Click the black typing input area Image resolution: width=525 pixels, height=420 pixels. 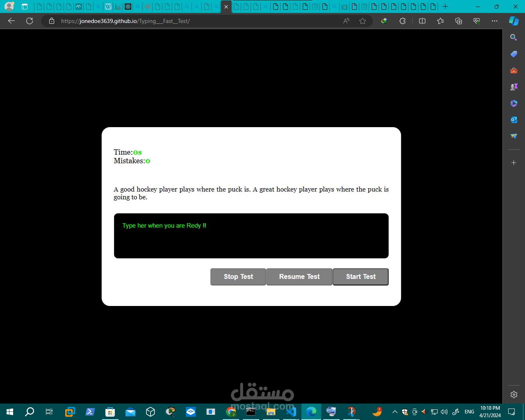click(x=251, y=236)
